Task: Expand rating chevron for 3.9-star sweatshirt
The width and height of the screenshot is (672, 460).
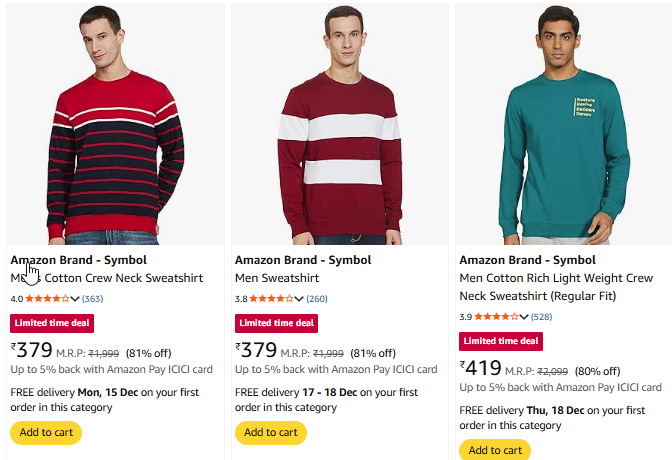Action: pyautogui.click(x=524, y=317)
